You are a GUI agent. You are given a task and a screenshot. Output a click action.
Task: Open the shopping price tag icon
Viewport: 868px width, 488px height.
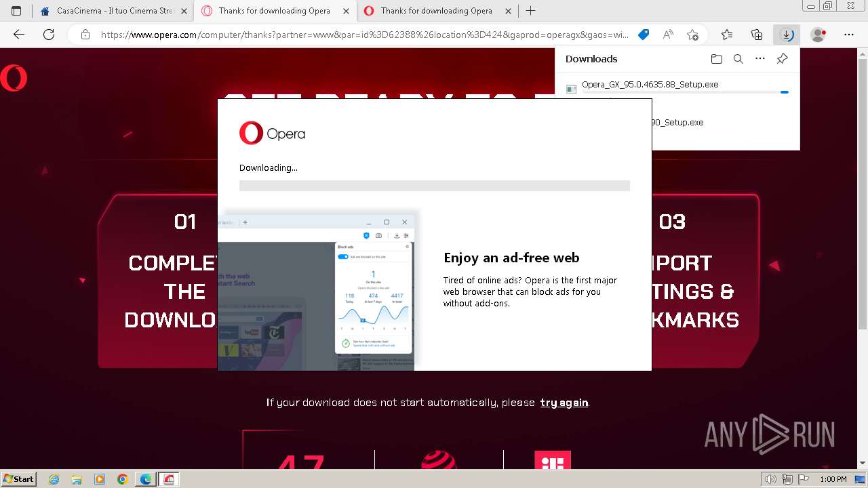click(x=644, y=35)
